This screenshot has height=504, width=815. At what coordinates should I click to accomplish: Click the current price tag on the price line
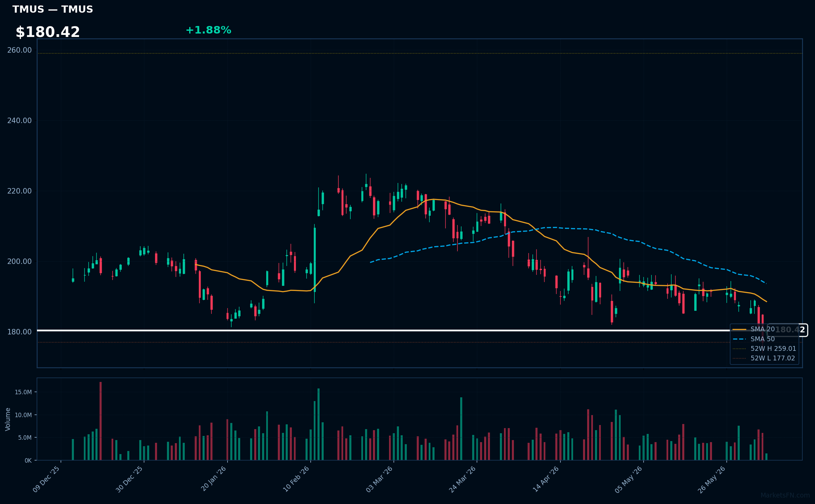787,330
